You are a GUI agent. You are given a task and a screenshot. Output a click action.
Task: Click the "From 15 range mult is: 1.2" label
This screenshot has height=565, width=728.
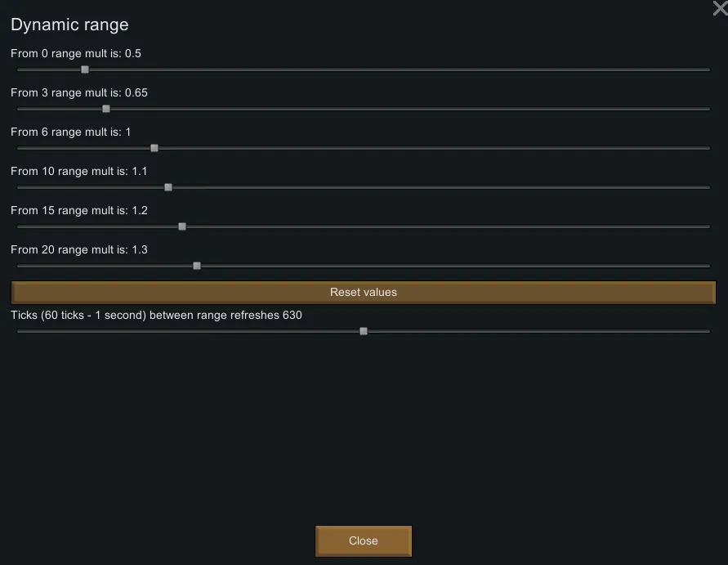click(79, 211)
